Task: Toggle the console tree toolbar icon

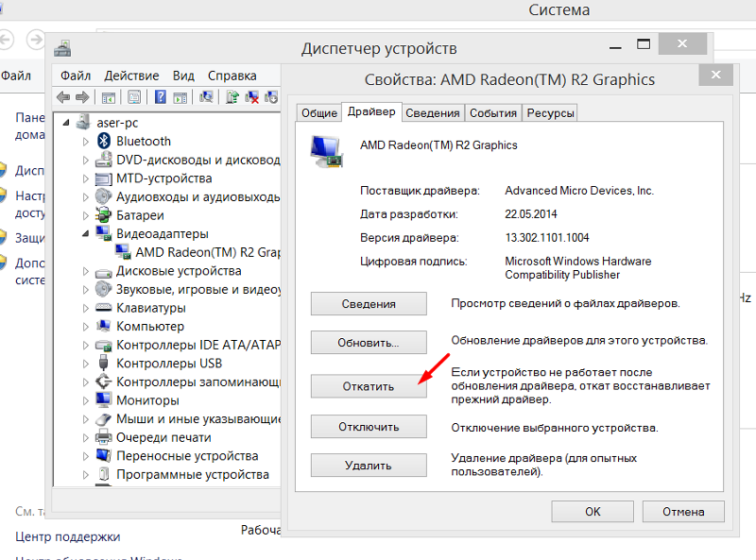Action: 108,97
